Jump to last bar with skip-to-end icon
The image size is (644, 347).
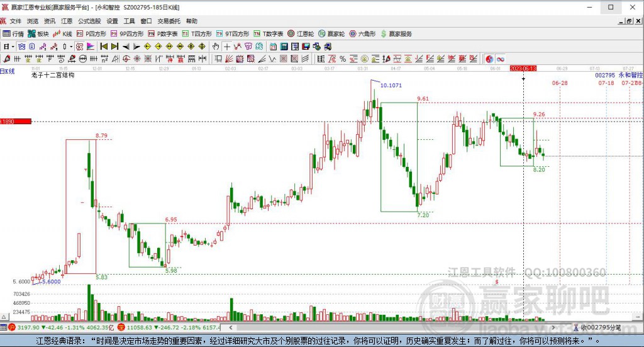tap(114, 47)
